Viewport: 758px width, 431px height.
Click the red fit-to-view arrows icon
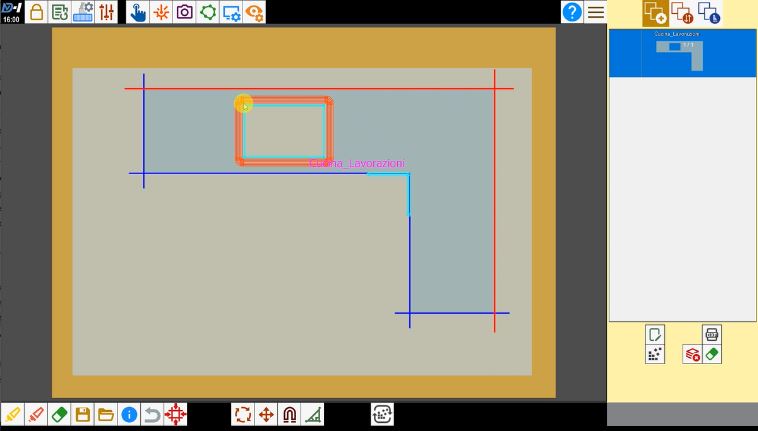coord(175,415)
